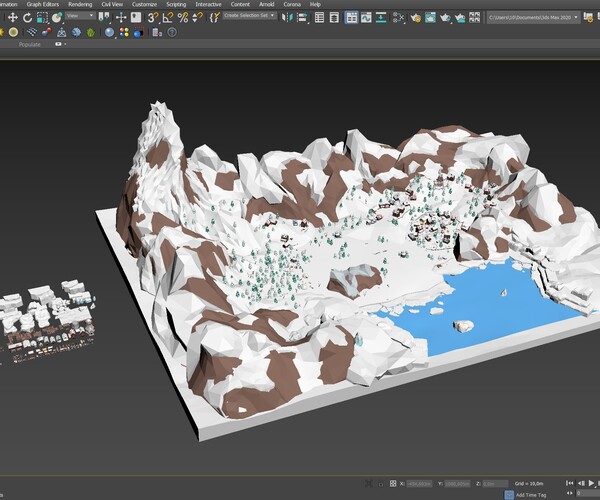Click blue sphere render region icon
600x500 pixels.
pyautogui.click(x=139, y=33)
